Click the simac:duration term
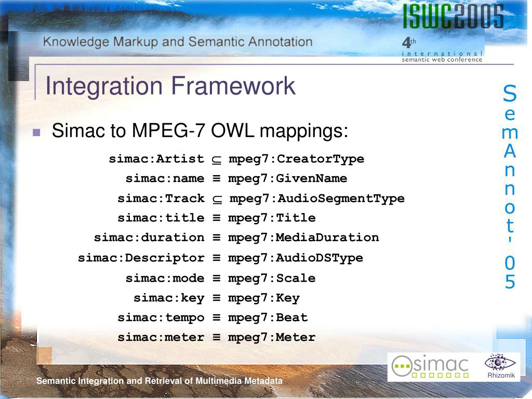This screenshot has width=532, height=399. (149, 237)
